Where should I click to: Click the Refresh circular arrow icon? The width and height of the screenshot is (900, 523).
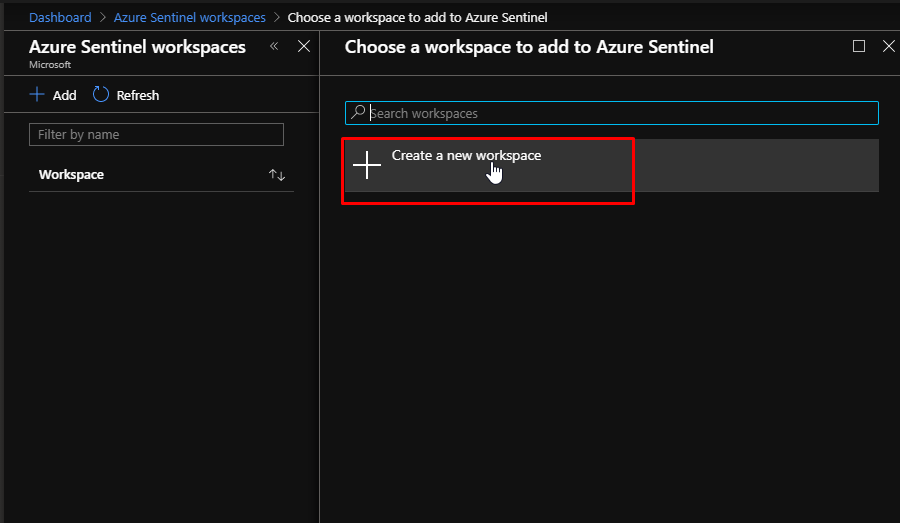point(101,95)
